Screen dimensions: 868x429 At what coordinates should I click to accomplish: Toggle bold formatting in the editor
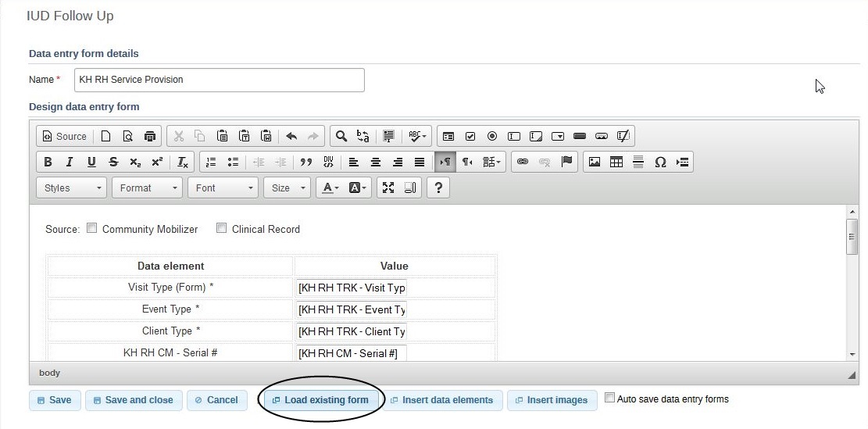tap(48, 162)
